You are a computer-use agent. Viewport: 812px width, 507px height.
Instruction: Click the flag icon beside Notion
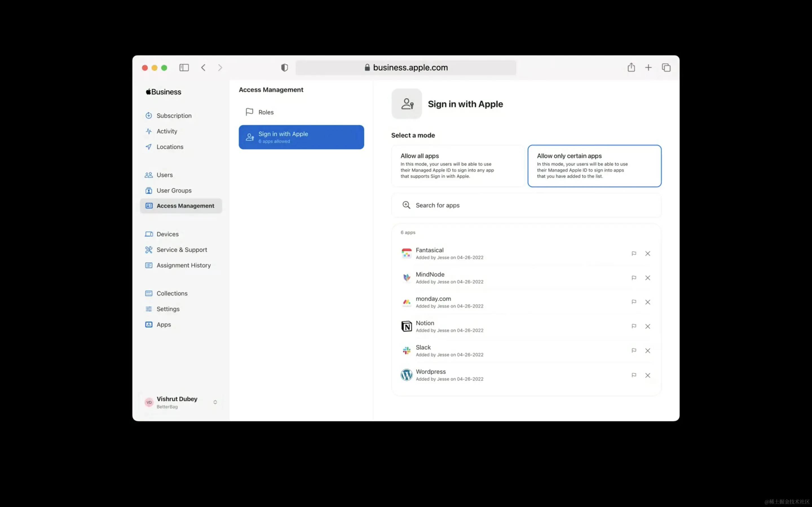point(634,326)
